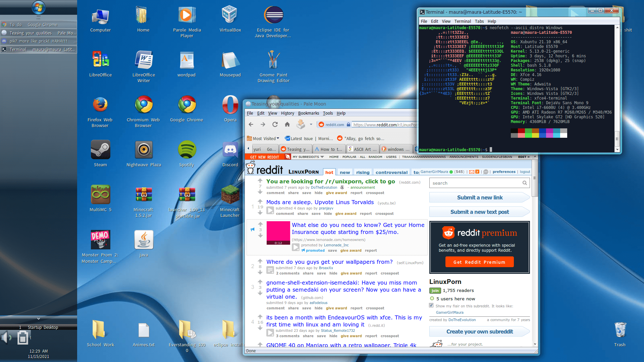
Task: Downvote the EndeavourOS with xfce post
Action: 260,328
